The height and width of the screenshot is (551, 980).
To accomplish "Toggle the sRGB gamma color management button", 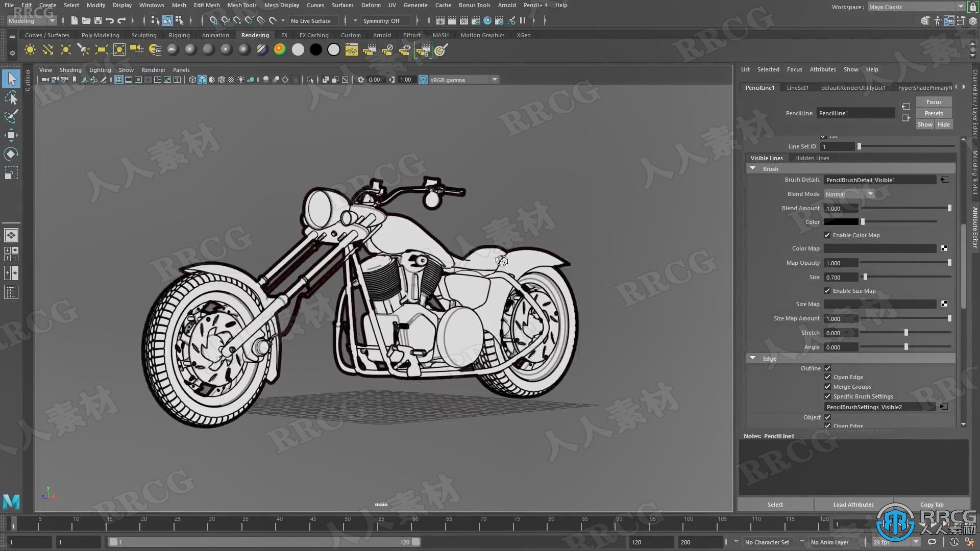I will tap(423, 80).
